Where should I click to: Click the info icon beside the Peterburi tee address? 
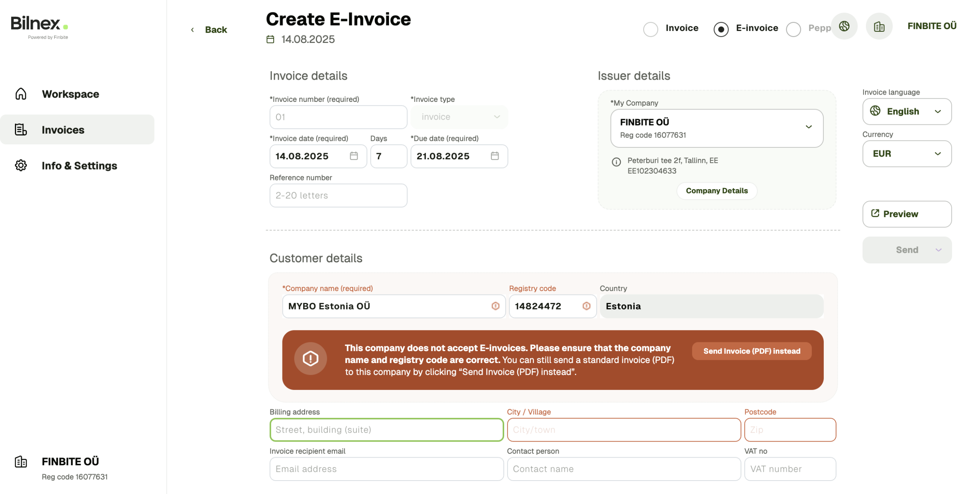coord(617,162)
